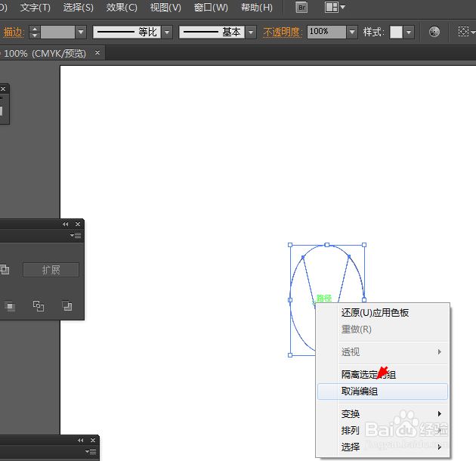
Task: Click the opacity 100% input field
Action: (326, 32)
